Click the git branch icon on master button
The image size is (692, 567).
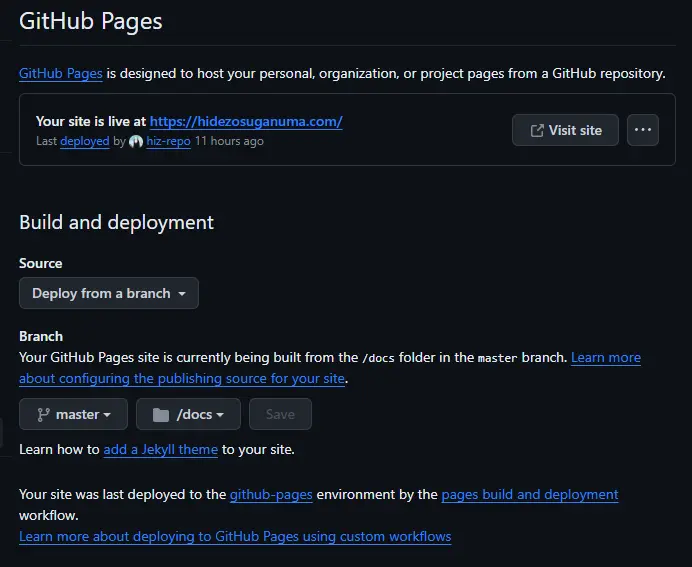(x=43, y=414)
